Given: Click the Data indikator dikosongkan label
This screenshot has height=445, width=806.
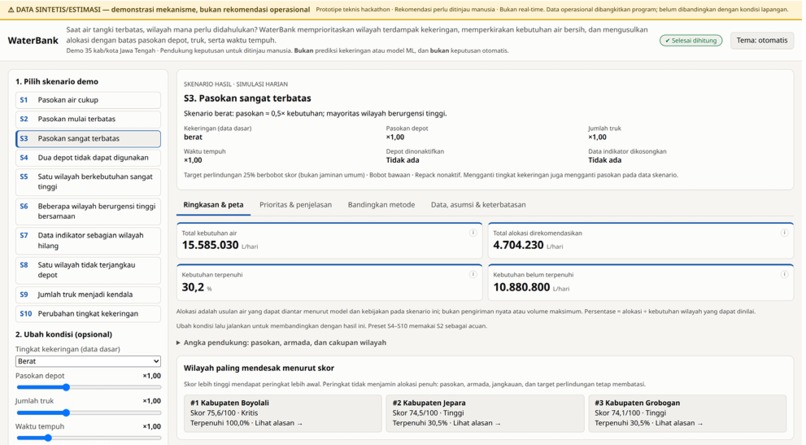Looking at the screenshot, I should click(627, 151).
